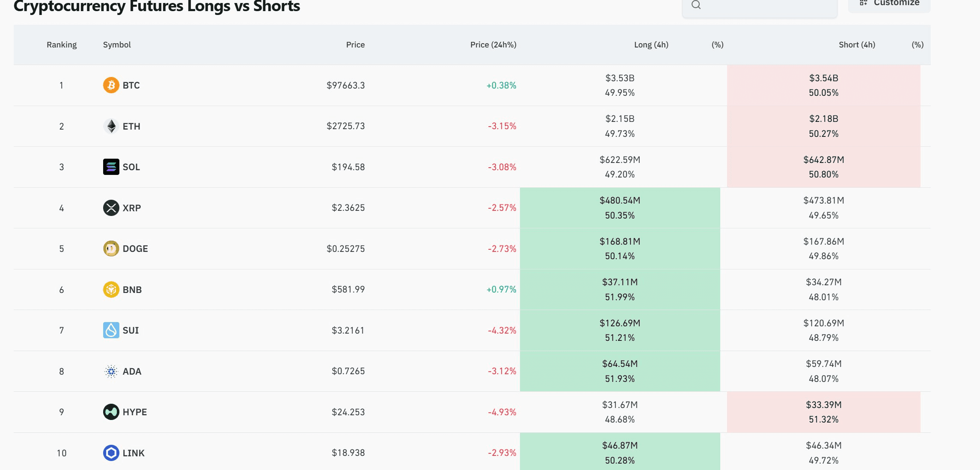Select DOGE price $0.25275
This screenshot has width=980, height=470.
[346, 248]
